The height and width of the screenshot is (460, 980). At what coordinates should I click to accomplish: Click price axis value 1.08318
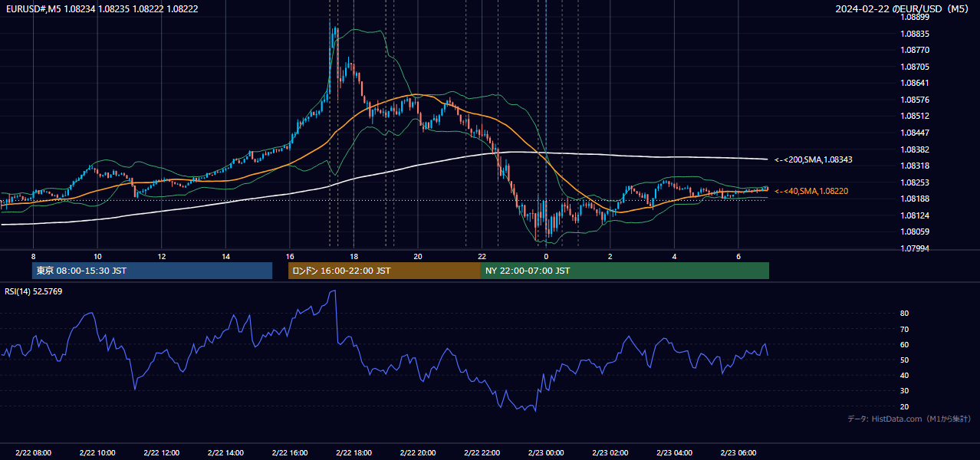click(x=915, y=166)
